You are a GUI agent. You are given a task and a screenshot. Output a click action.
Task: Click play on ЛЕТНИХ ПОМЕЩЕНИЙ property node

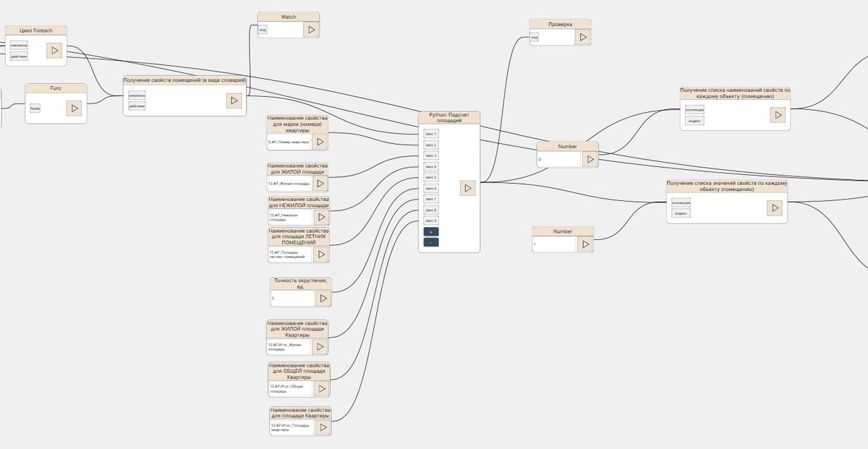point(319,255)
